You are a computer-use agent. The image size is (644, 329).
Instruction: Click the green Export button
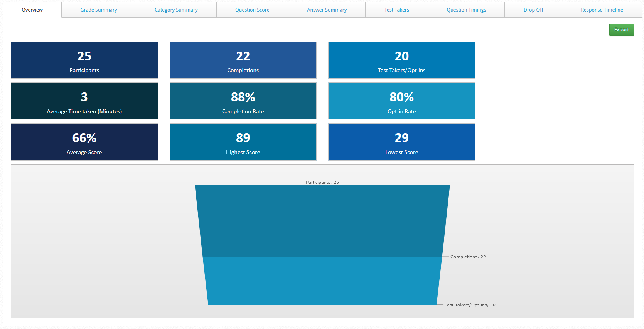(x=621, y=30)
